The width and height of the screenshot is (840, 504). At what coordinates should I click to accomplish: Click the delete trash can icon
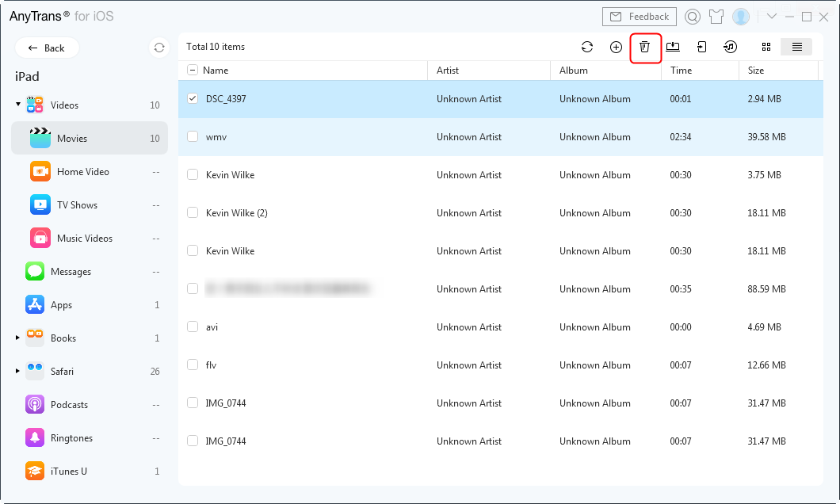pyautogui.click(x=645, y=48)
